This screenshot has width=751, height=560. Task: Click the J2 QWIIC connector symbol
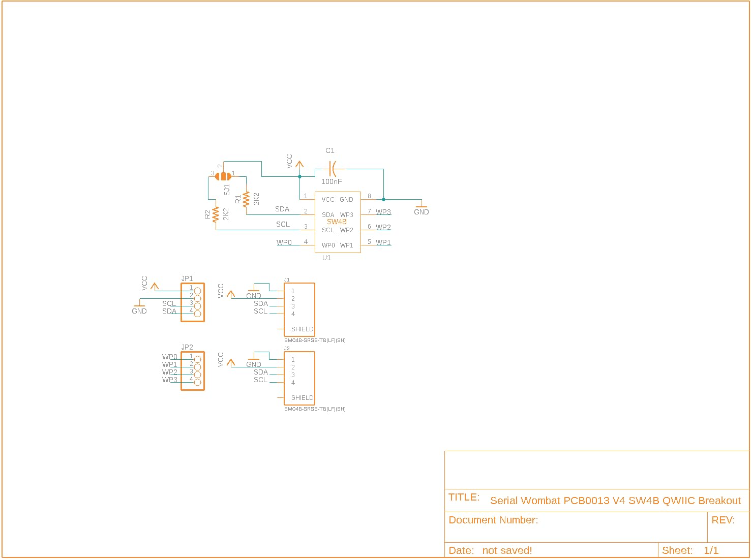[x=299, y=378]
